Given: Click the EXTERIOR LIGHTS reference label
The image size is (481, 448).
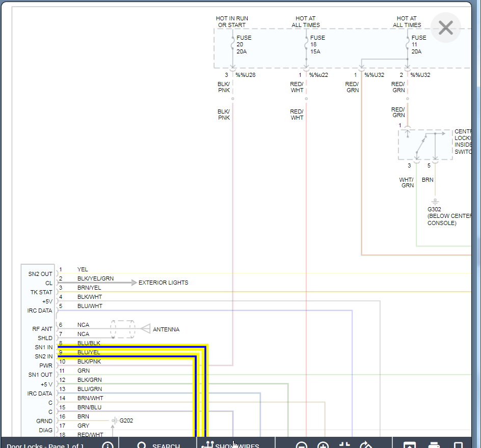Looking at the screenshot, I should (163, 283).
